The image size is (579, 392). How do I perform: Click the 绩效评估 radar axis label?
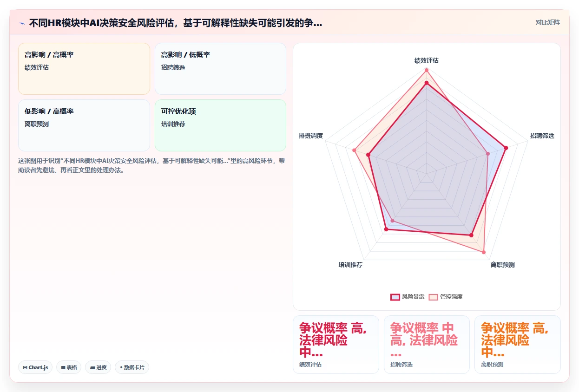click(x=427, y=60)
